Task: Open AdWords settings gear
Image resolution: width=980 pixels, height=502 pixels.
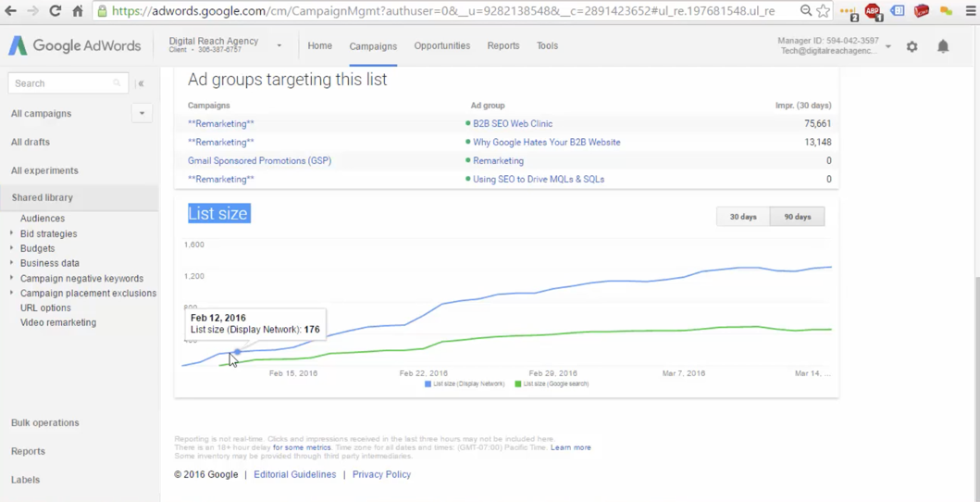Action: click(912, 46)
